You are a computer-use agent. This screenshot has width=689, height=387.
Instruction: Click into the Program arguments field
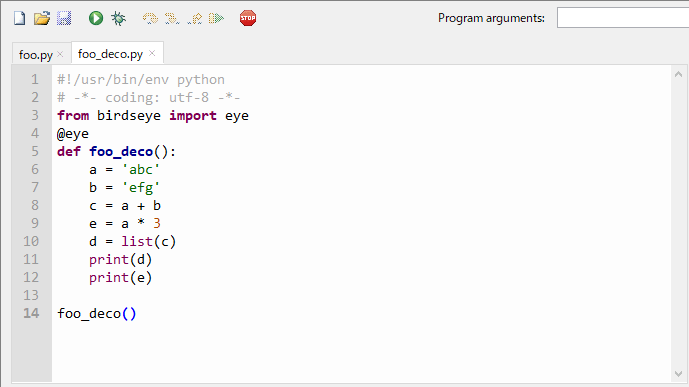click(x=623, y=18)
